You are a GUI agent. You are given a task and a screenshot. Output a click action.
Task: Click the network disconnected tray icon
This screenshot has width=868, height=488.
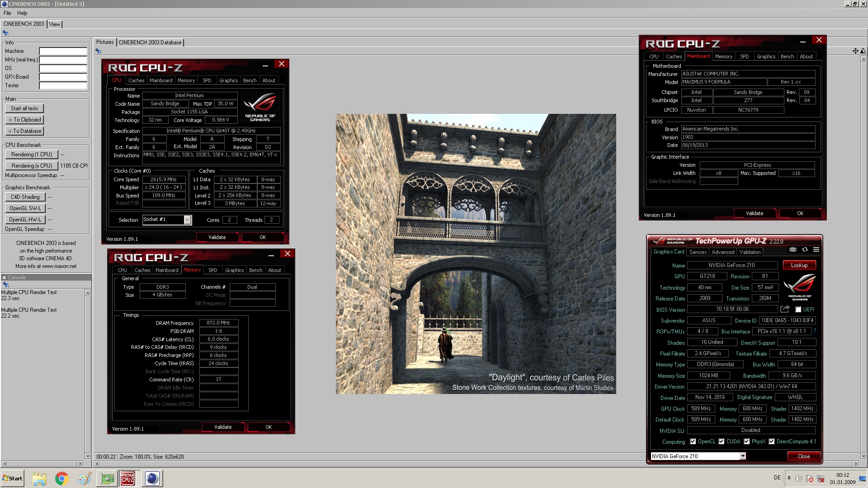(821, 478)
